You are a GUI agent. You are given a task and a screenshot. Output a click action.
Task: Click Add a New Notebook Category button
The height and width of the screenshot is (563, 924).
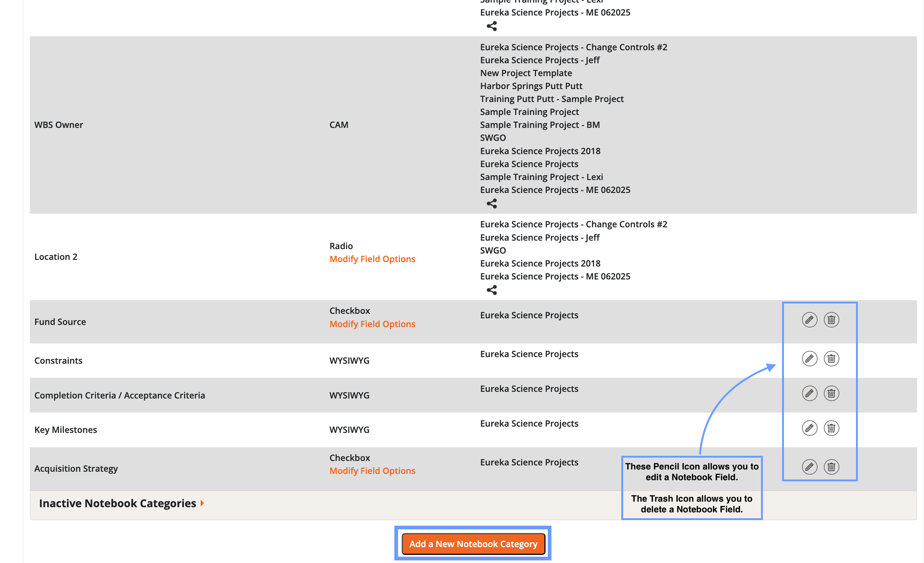point(473,543)
